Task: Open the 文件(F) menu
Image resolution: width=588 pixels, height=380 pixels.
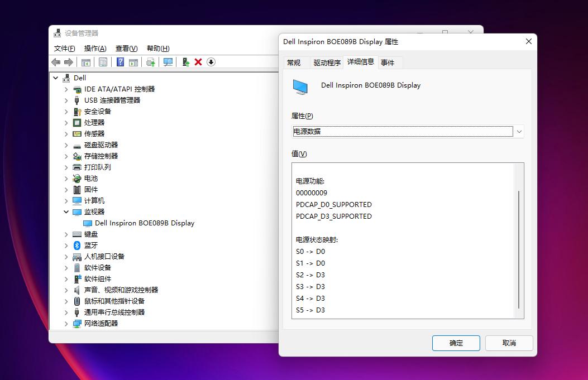Action: click(x=65, y=49)
